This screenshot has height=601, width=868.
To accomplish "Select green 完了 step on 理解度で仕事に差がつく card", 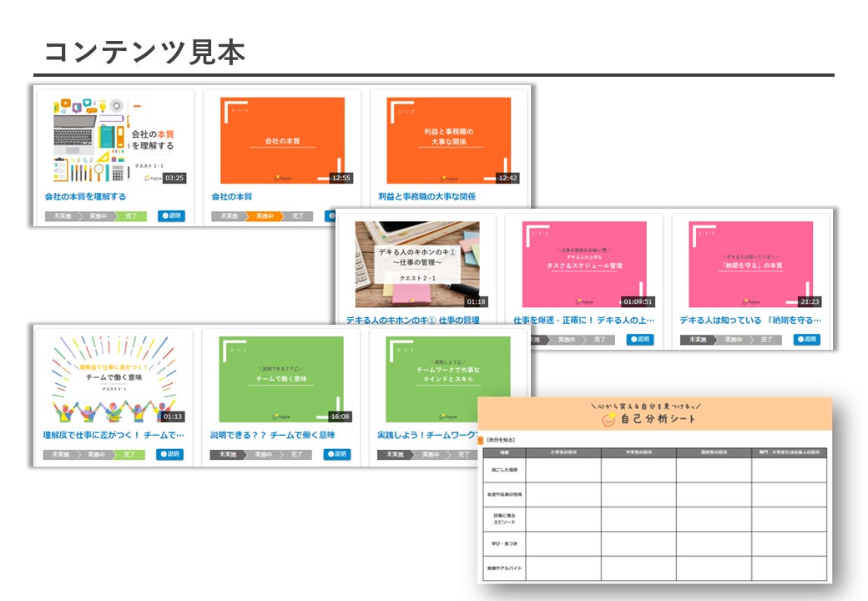I will tap(129, 455).
